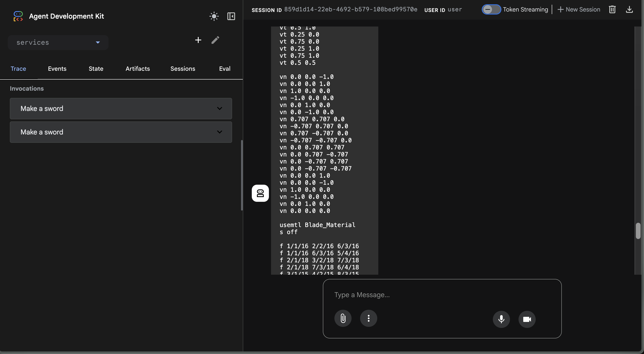This screenshot has height=354, width=644.
Task: Open the Artifacts tab
Action: click(137, 69)
